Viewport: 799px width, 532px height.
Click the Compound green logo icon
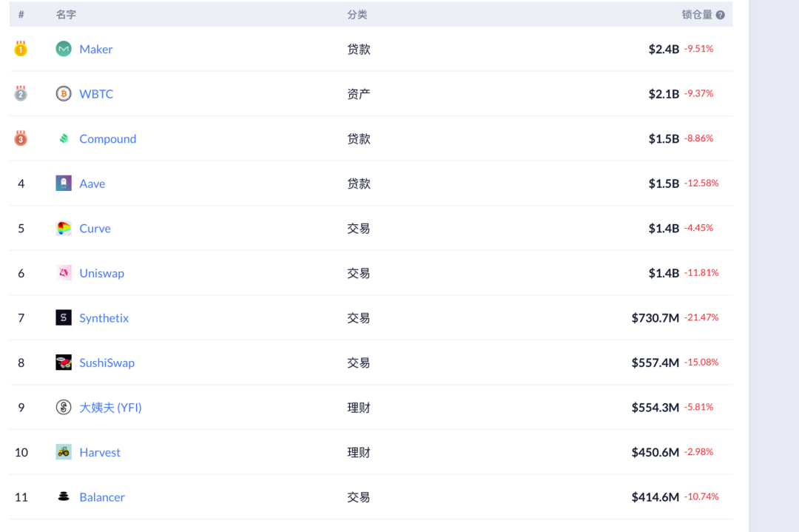(x=64, y=138)
